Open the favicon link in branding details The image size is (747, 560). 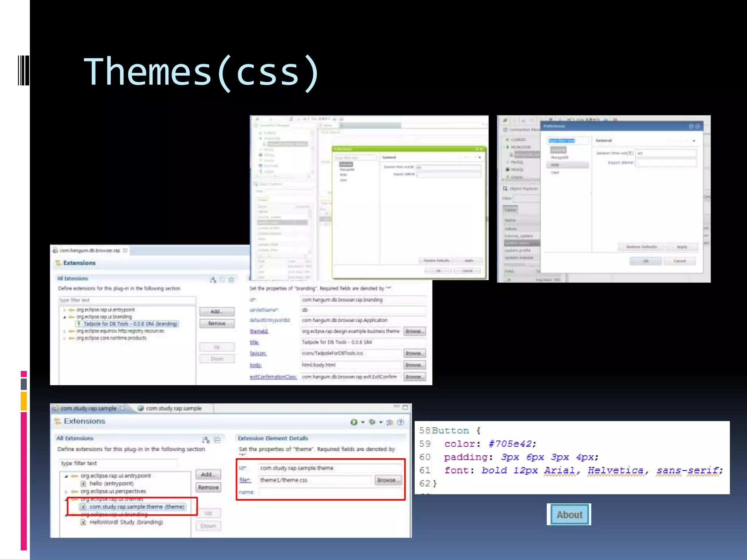[258, 353]
